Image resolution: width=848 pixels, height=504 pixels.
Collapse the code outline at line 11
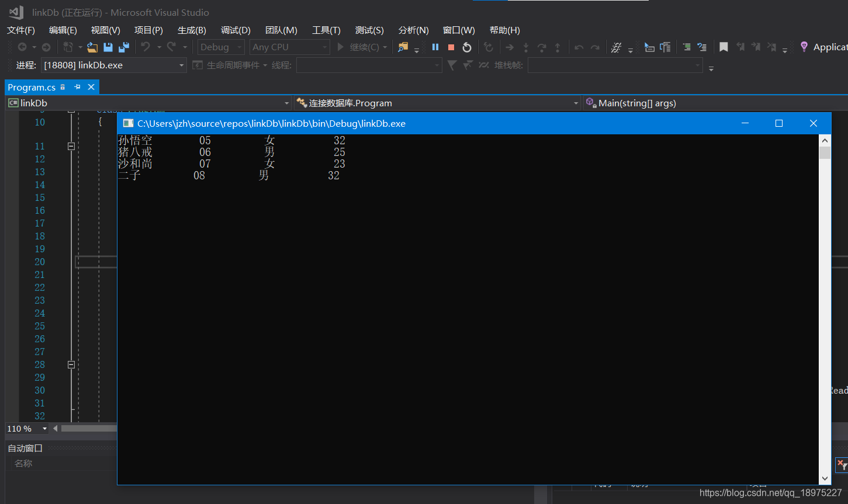click(x=71, y=147)
